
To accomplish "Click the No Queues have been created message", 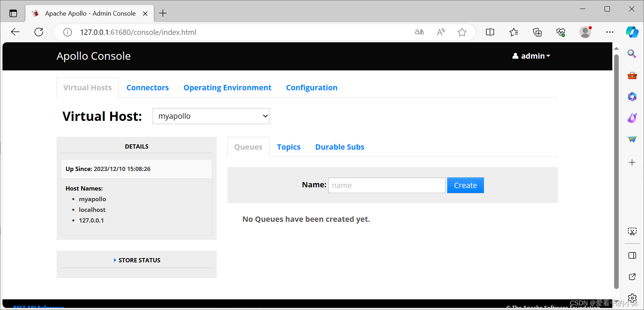I will click(306, 219).
